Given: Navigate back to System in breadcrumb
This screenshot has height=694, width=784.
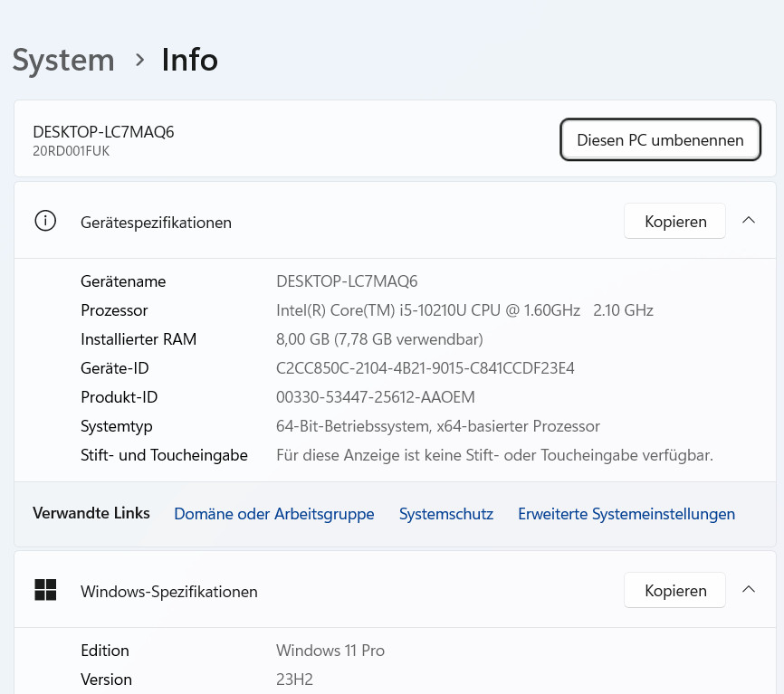Looking at the screenshot, I should point(63,61).
